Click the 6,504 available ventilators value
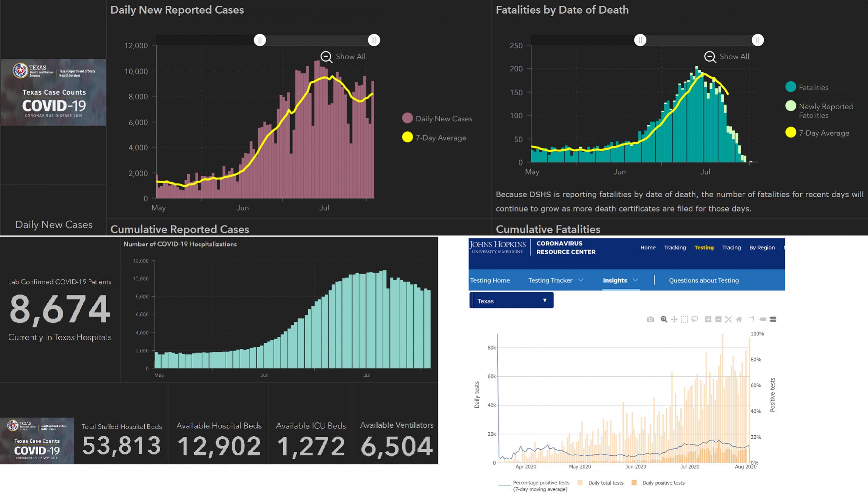 [397, 446]
